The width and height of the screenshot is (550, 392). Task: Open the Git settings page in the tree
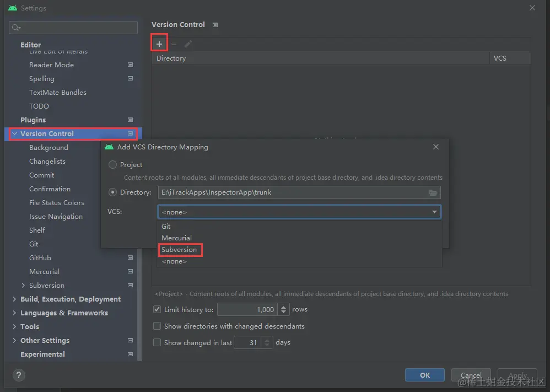pos(34,244)
